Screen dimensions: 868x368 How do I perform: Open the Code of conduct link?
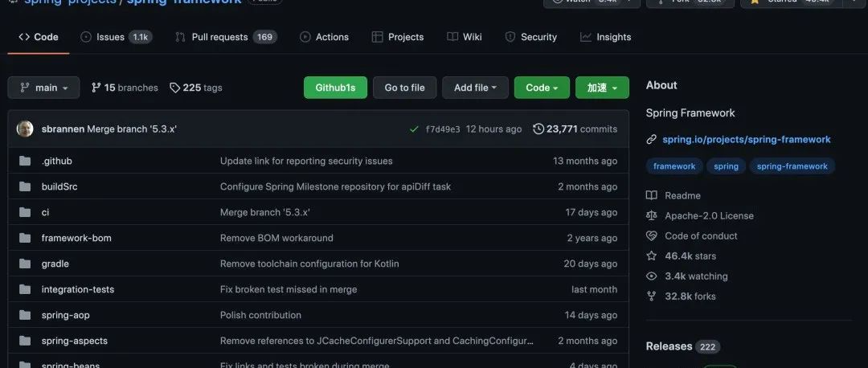click(x=701, y=235)
